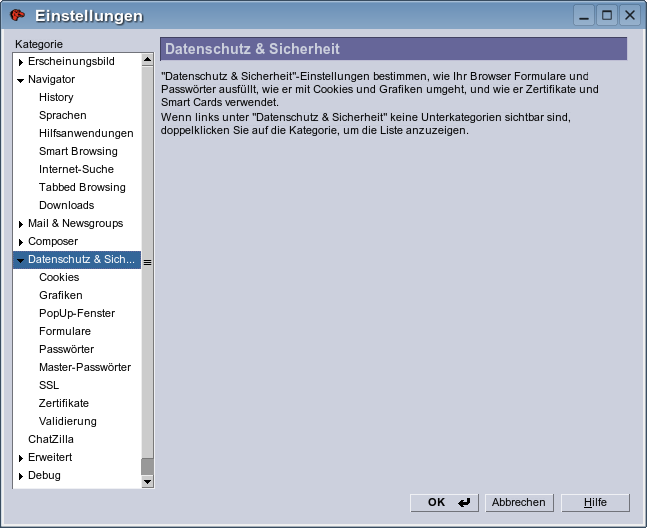Expand the Mail & Newsgroups category
The image size is (647, 528).
pos(21,224)
